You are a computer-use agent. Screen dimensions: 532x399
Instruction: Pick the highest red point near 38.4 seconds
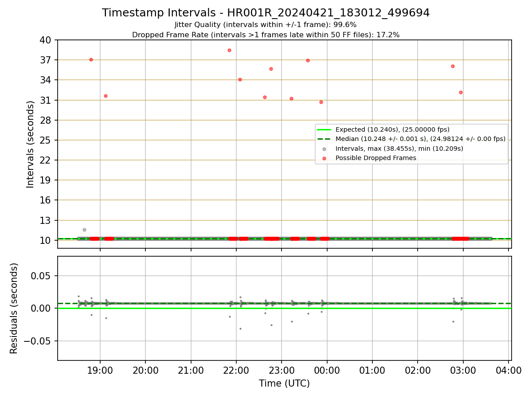[x=229, y=50]
